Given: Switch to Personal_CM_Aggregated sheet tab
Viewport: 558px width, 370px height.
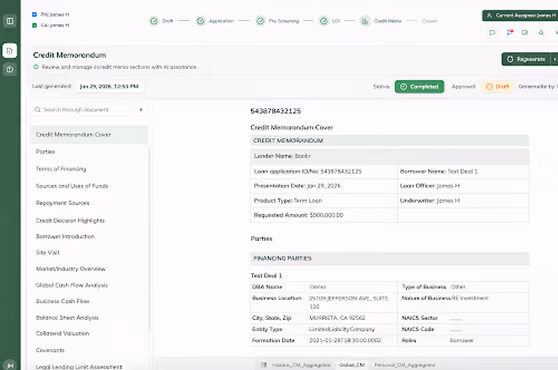Looking at the screenshot, I should (405, 365).
